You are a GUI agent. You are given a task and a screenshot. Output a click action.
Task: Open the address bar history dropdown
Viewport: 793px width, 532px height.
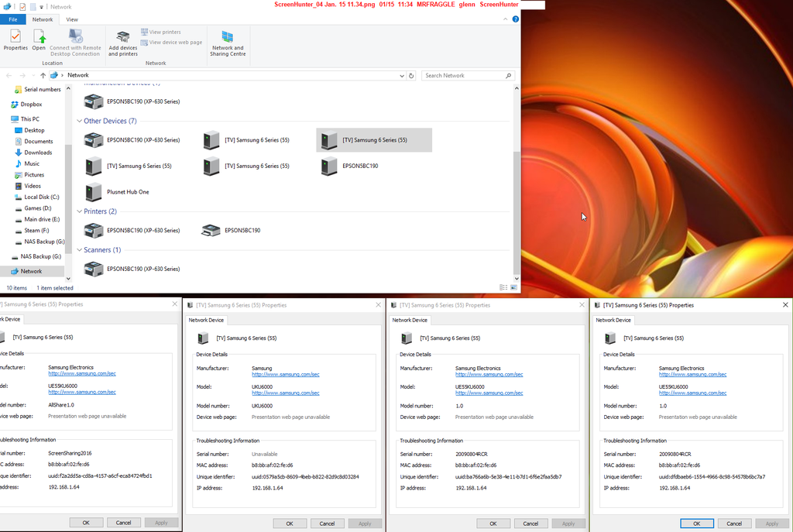[402, 75]
